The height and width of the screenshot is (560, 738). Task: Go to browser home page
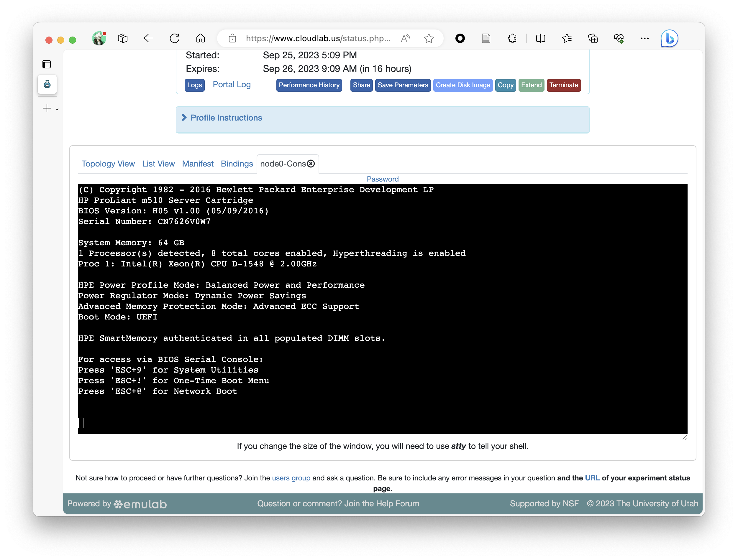click(x=201, y=38)
